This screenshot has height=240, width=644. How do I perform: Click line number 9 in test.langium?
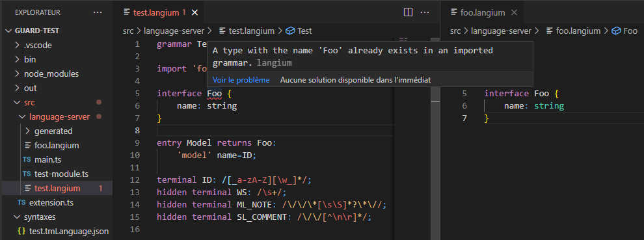pyautogui.click(x=137, y=143)
